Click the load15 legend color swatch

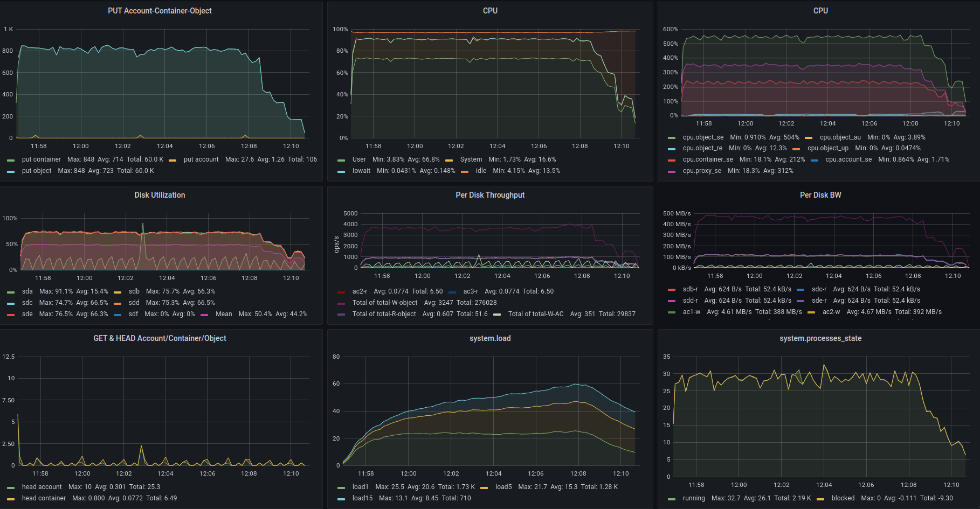[x=341, y=499]
